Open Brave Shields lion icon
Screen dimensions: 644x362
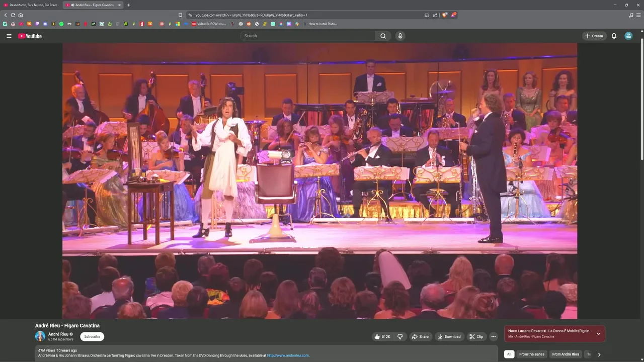444,15
